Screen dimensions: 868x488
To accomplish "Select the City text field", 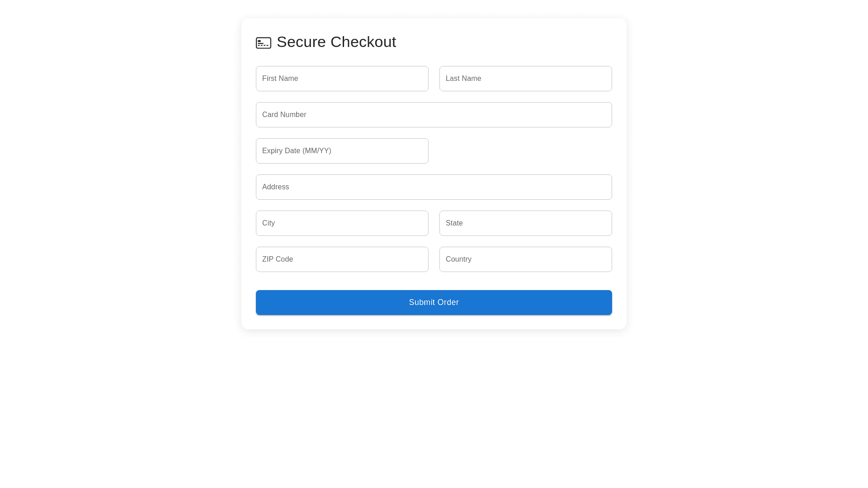I will pyautogui.click(x=342, y=223).
